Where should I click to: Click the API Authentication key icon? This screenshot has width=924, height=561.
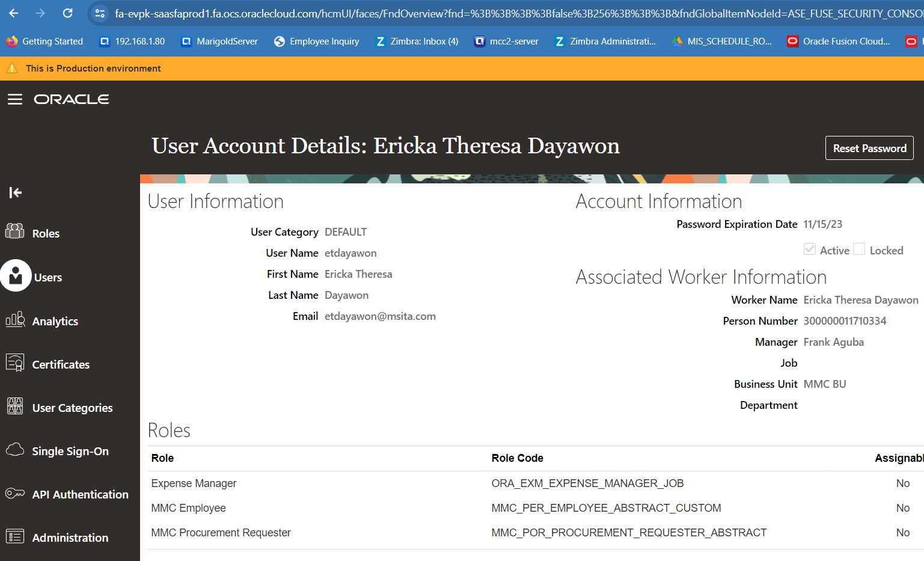pyautogui.click(x=15, y=494)
